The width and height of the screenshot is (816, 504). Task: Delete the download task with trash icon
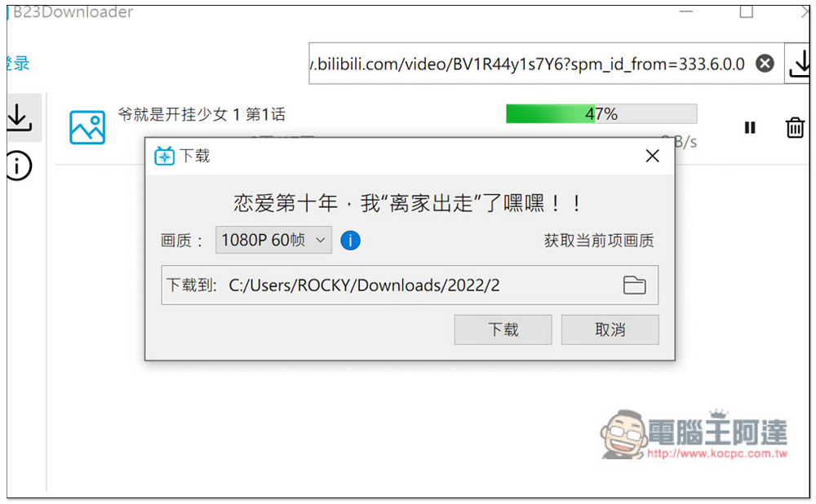(x=795, y=127)
